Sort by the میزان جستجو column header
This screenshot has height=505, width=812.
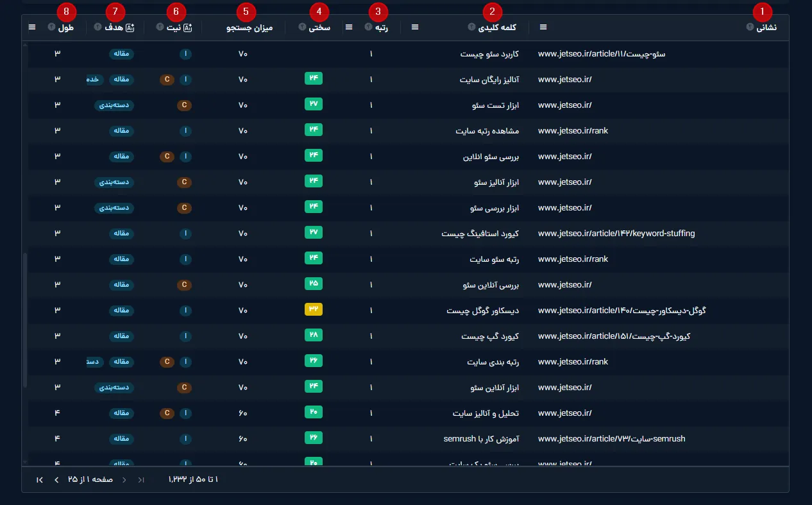tap(250, 28)
